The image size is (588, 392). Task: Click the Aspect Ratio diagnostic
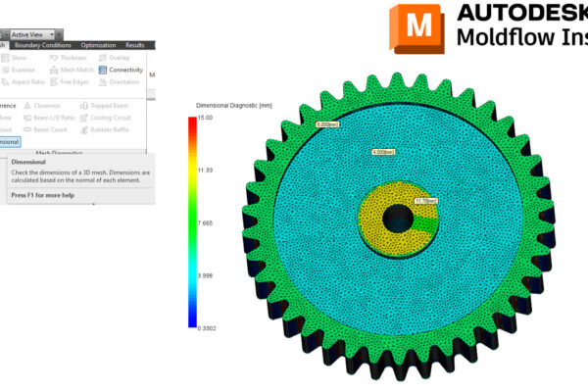tap(23, 81)
